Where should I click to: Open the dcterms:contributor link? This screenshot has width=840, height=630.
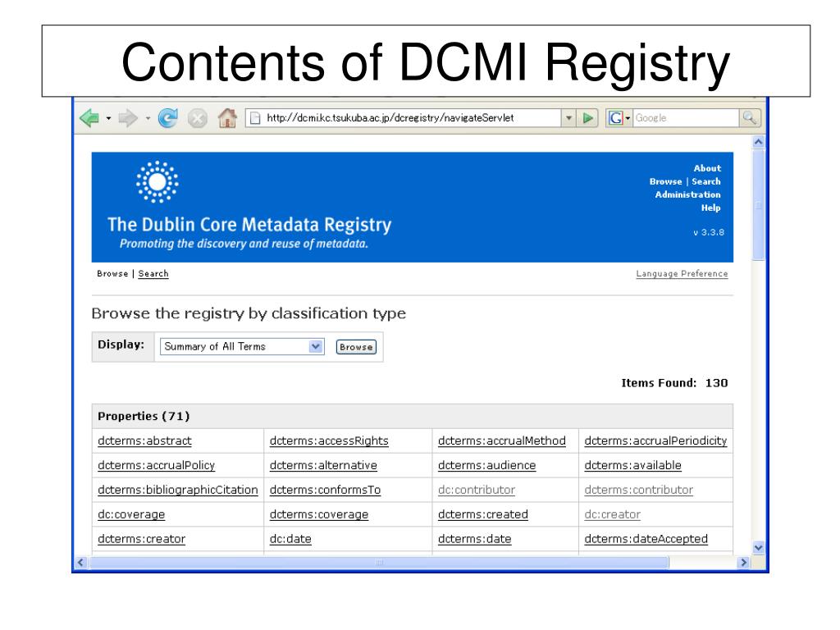click(x=638, y=491)
